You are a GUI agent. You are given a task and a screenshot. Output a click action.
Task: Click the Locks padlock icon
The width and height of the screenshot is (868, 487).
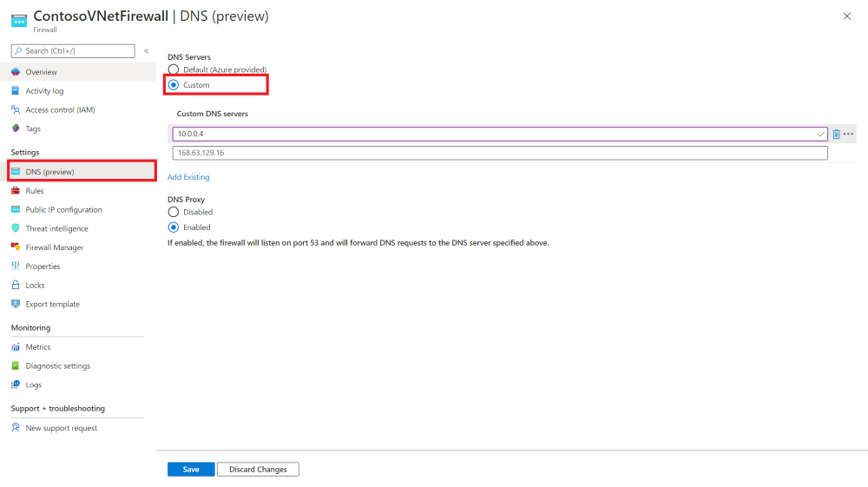(x=16, y=285)
